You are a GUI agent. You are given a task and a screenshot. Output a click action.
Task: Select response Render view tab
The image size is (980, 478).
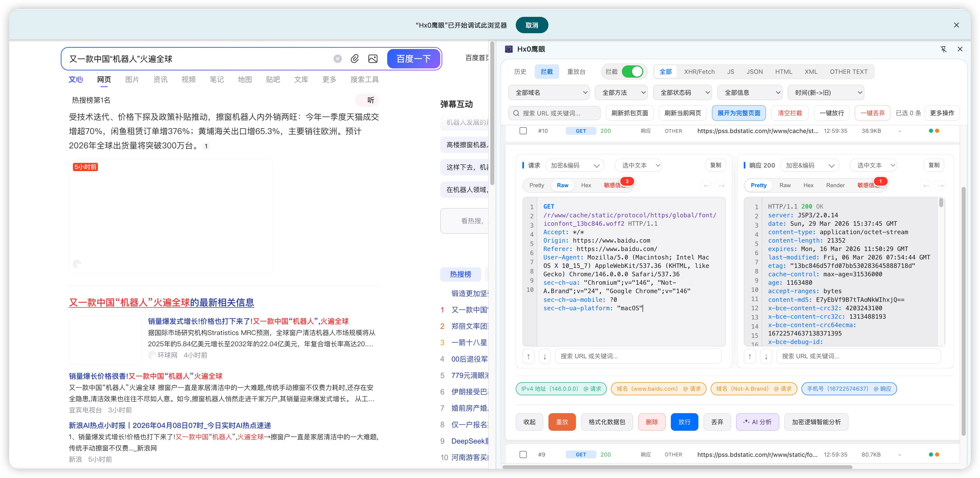pyautogui.click(x=835, y=185)
